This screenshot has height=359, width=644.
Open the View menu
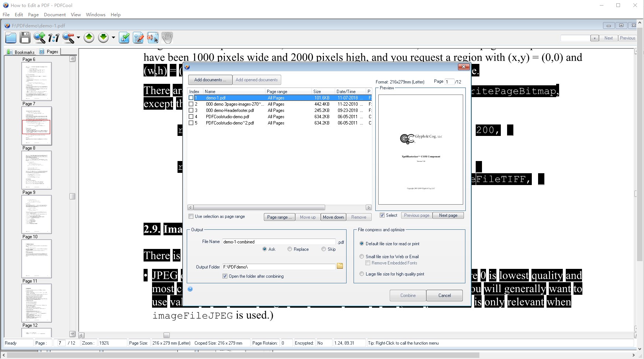pyautogui.click(x=76, y=15)
